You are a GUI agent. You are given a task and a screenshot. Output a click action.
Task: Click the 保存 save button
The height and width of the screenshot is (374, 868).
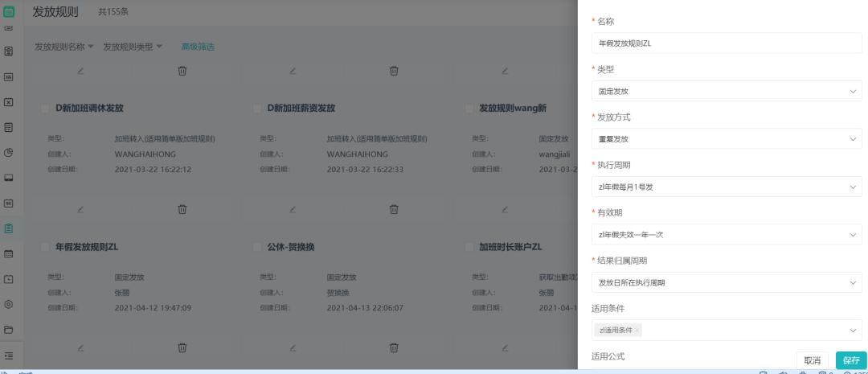851,360
